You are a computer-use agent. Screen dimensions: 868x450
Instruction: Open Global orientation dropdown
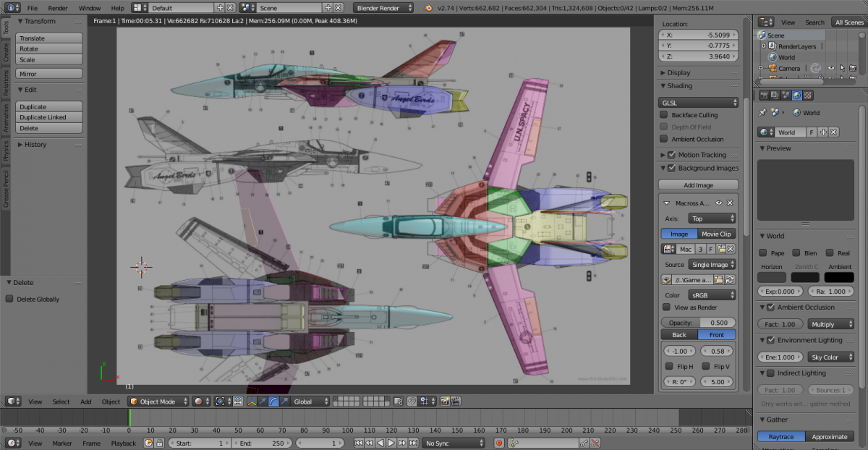[310, 401]
